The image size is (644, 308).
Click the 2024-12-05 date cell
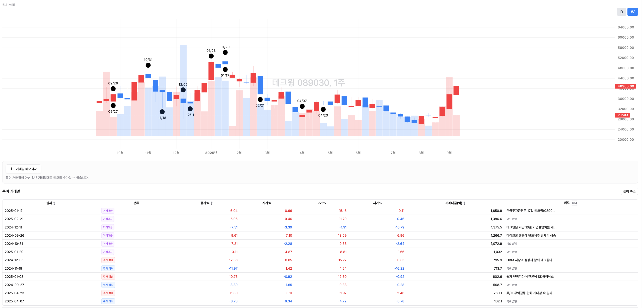pos(14,260)
